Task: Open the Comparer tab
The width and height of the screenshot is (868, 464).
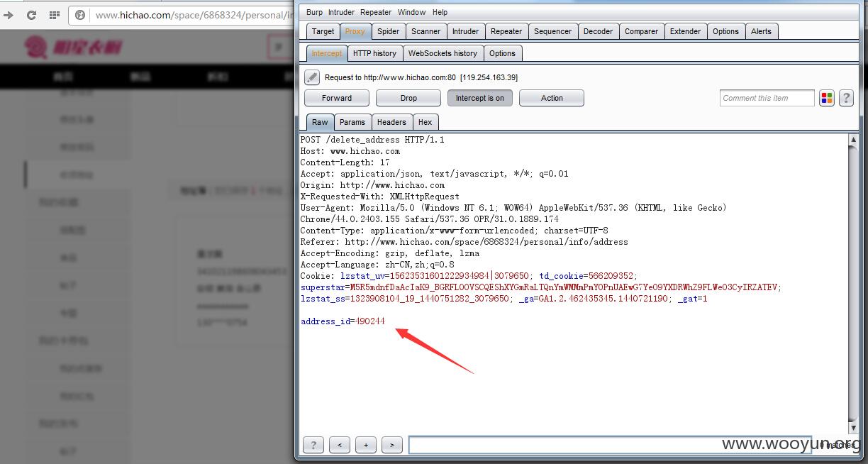Action: click(x=641, y=31)
